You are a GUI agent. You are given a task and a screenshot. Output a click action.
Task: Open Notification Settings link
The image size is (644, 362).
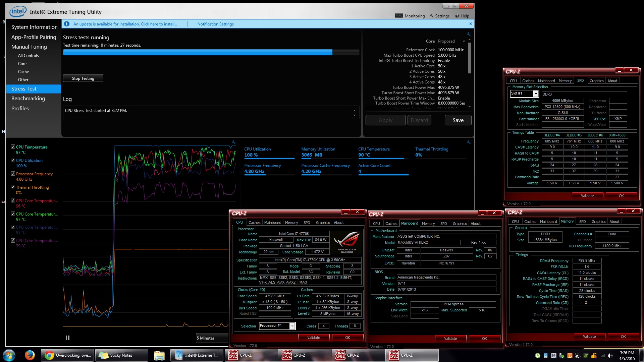(215, 24)
